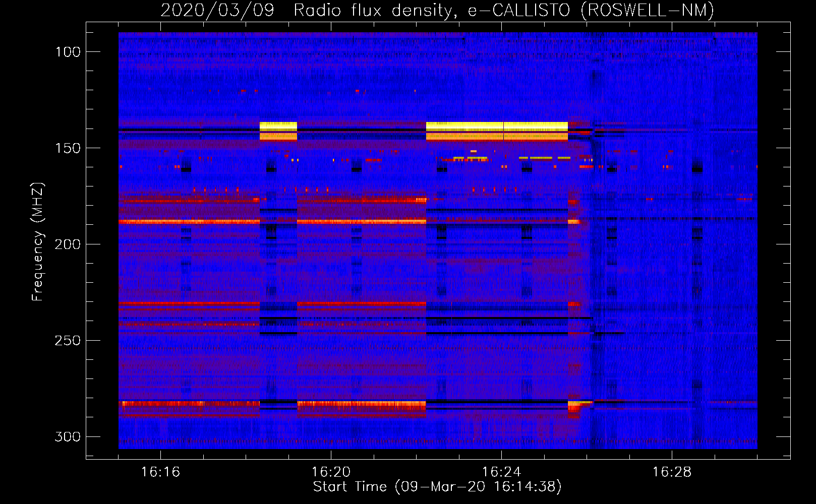Click the frequency tick label '200'
This screenshot has height=504, width=816.
68,244
